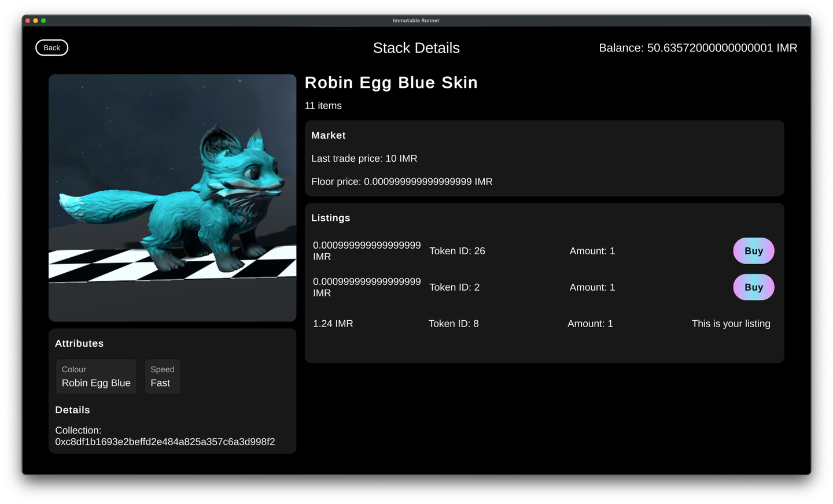Click the IMR balance display
Screen dimensions: 833x504
(698, 48)
